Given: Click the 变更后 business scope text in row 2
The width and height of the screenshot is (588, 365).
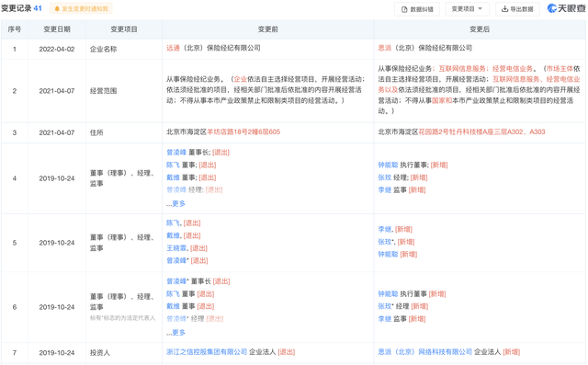Looking at the screenshot, I should (479, 90).
